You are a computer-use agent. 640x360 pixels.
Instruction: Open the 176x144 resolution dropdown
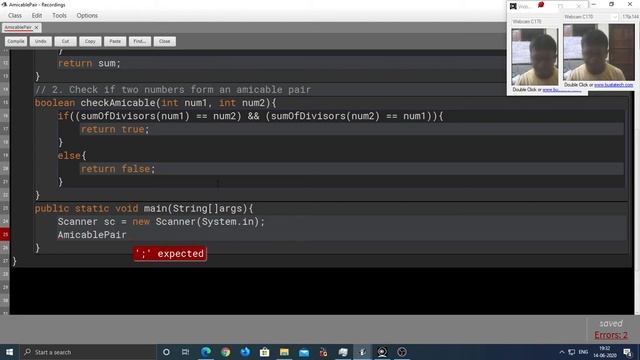tap(631, 17)
